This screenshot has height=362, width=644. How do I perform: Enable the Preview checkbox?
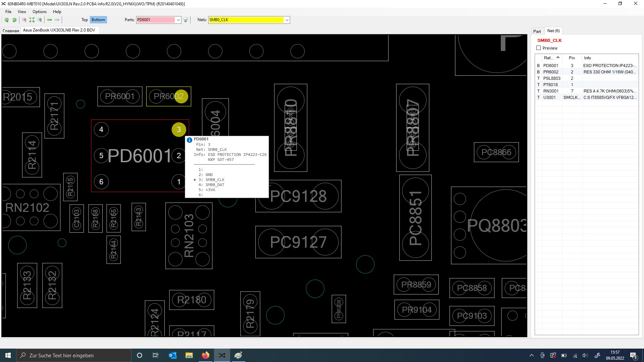click(539, 48)
